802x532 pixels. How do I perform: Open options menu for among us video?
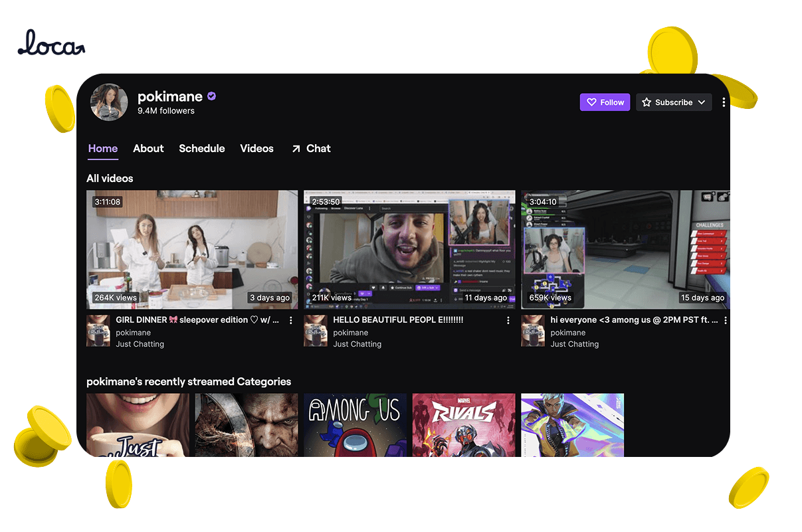tap(725, 320)
